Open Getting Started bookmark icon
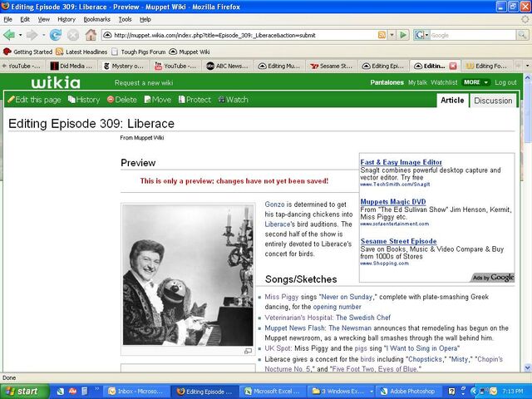The image size is (532, 399). (x=7, y=52)
